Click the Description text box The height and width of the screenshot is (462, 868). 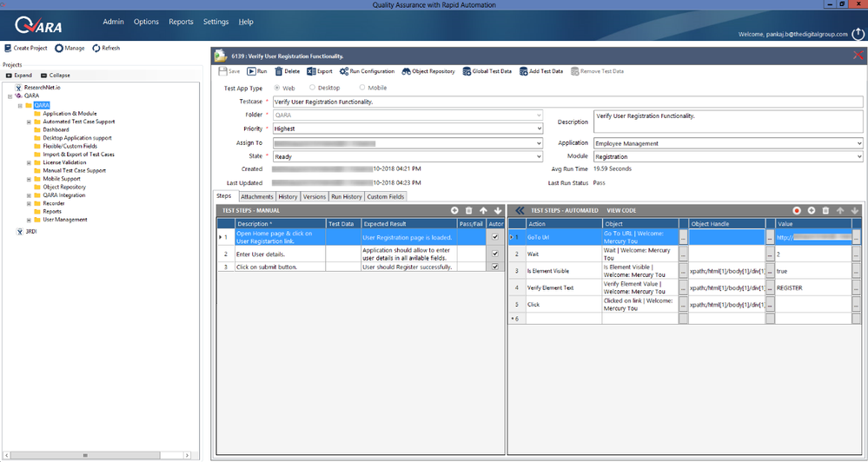728,122
